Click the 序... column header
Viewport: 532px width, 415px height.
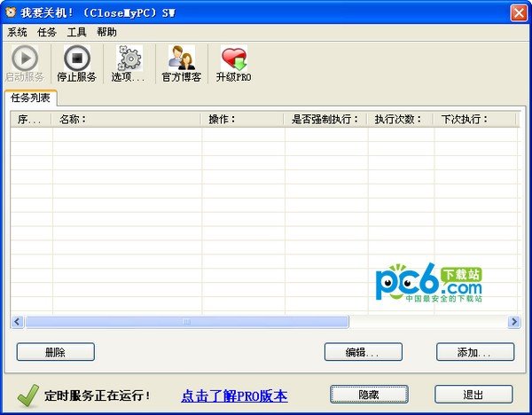tap(31, 120)
